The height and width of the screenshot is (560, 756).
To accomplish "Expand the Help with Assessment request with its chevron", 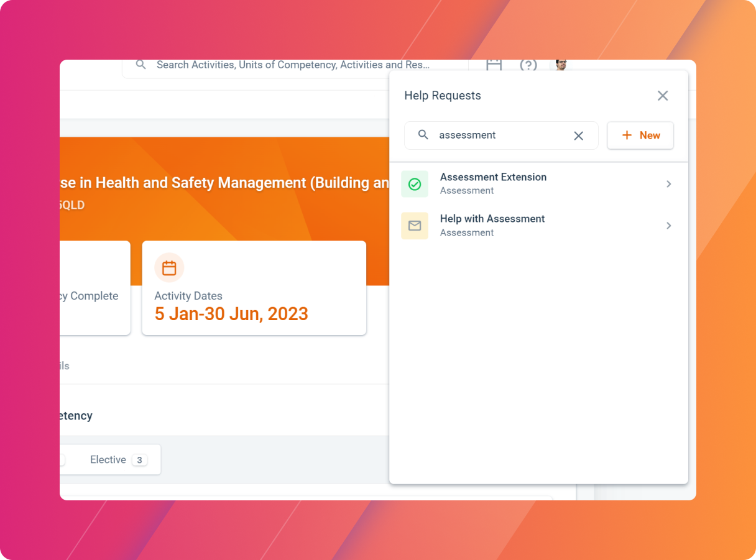I will [x=669, y=226].
